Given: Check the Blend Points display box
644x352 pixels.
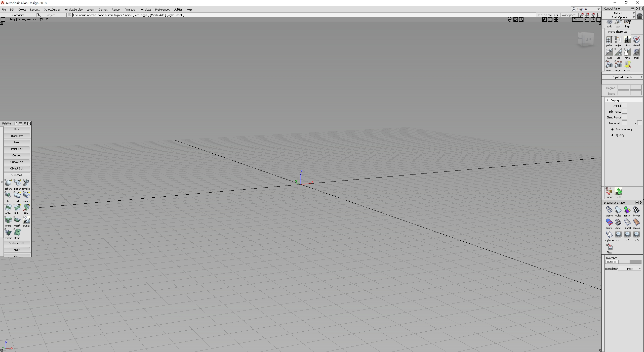Looking at the screenshot, I should click(624, 117).
